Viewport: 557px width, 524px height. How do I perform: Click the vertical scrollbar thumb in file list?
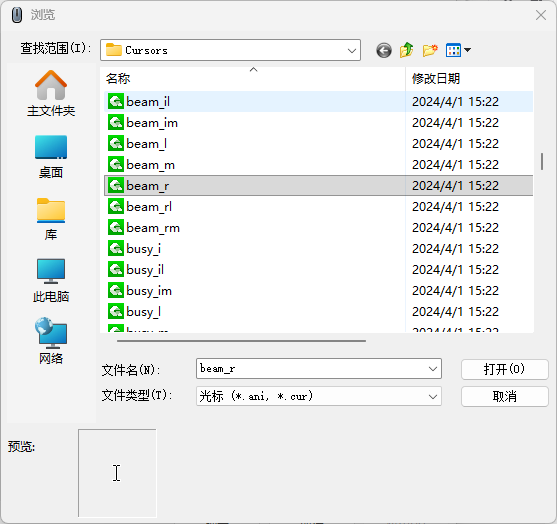click(542, 162)
